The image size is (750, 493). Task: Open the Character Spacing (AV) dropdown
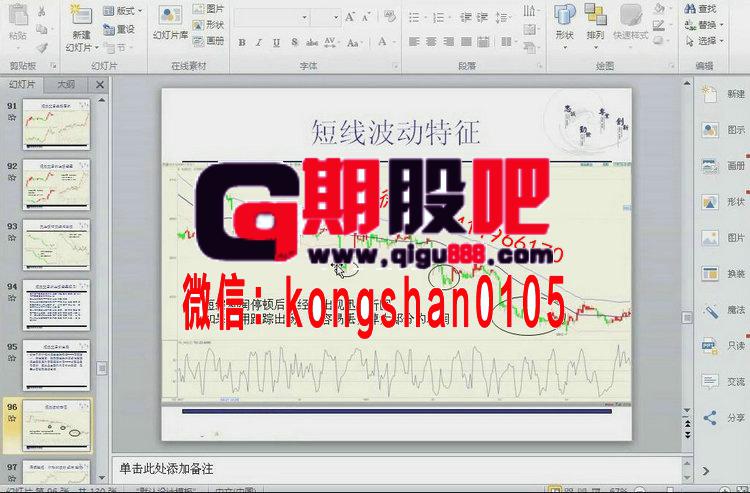click(331, 43)
